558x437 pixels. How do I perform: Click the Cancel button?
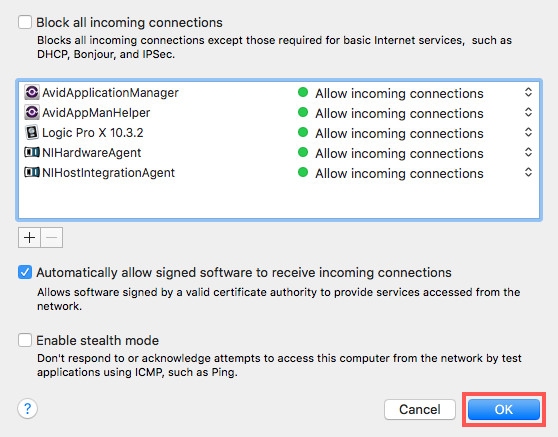point(420,410)
